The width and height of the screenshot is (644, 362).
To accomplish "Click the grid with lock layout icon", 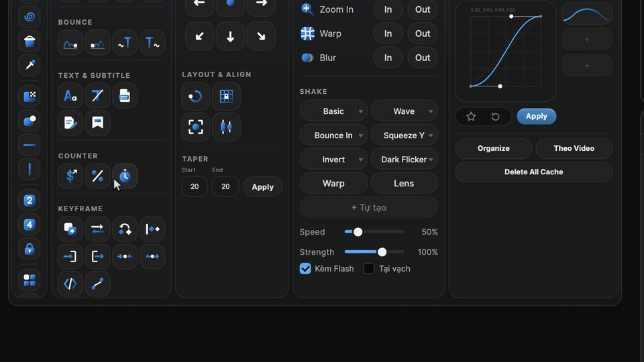I will click(226, 97).
